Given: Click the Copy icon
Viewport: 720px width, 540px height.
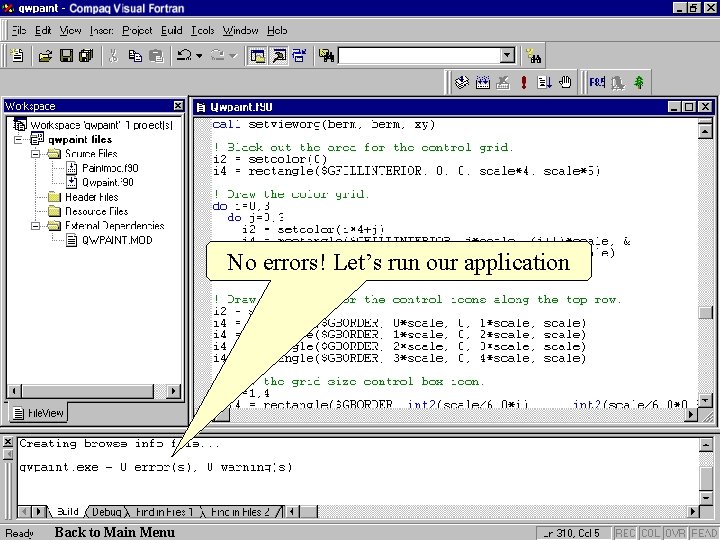Looking at the screenshot, I should (135, 56).
